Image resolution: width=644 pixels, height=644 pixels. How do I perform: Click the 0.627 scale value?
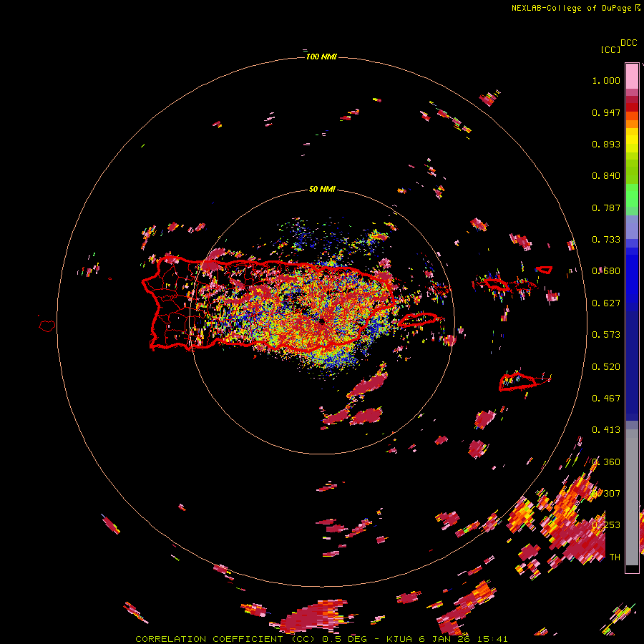click(x=606, y=303)
